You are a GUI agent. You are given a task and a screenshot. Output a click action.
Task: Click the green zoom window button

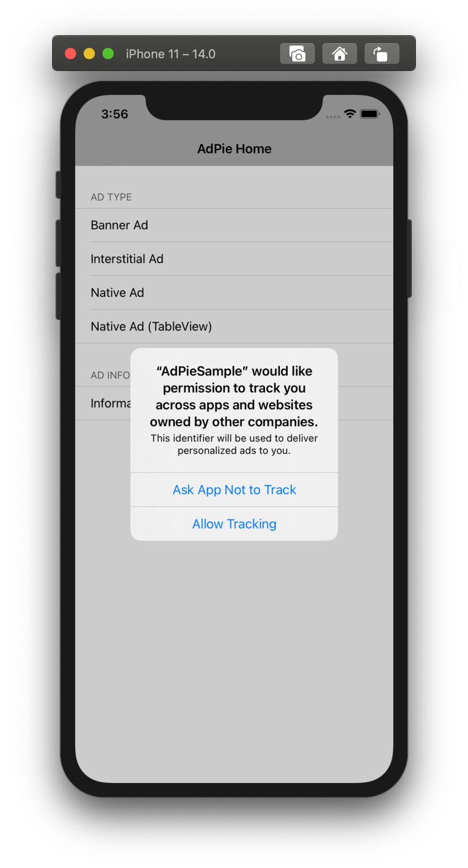[108, 54]
